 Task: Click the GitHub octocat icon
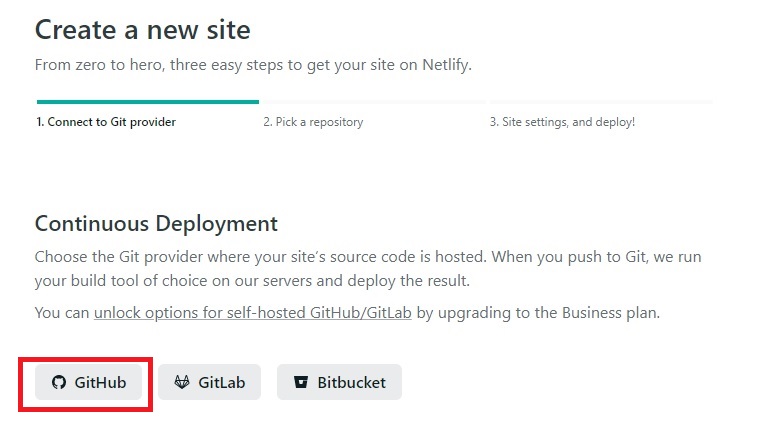coord(58,382)
